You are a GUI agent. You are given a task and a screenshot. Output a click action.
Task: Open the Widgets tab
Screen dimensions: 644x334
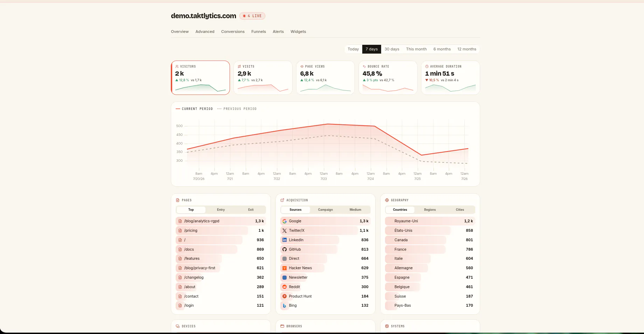(298, 32)
